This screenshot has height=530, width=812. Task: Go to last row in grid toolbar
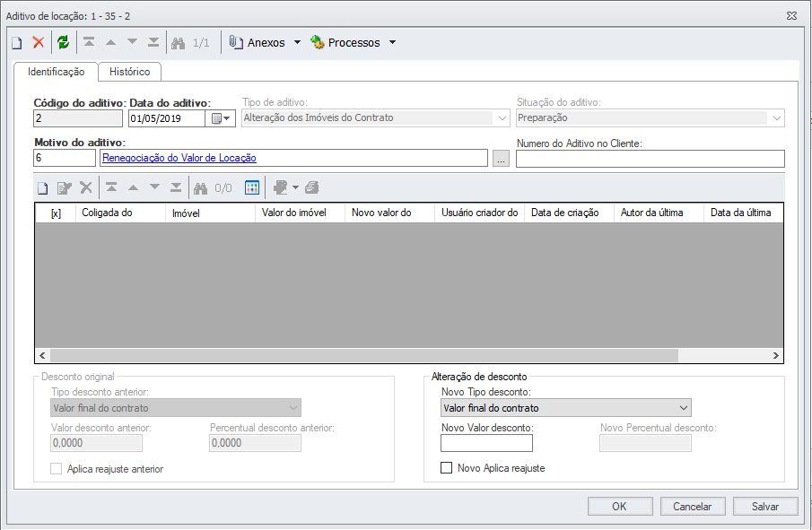tap(176, 187)
